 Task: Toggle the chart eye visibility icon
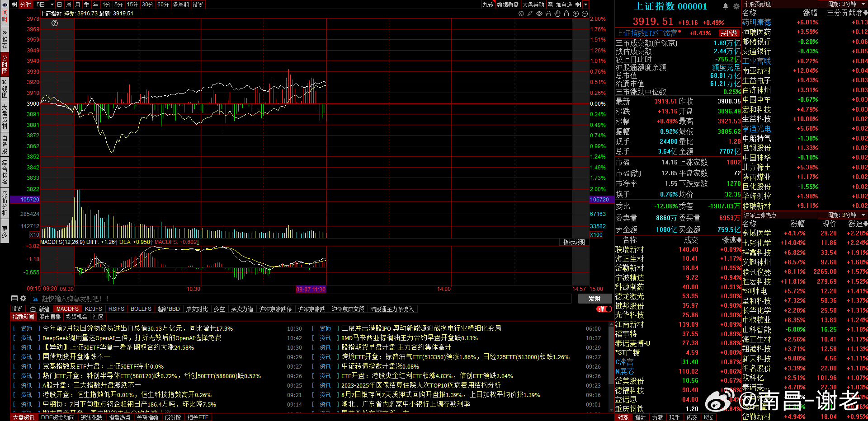pyautogui.click(x=539, y=14)
